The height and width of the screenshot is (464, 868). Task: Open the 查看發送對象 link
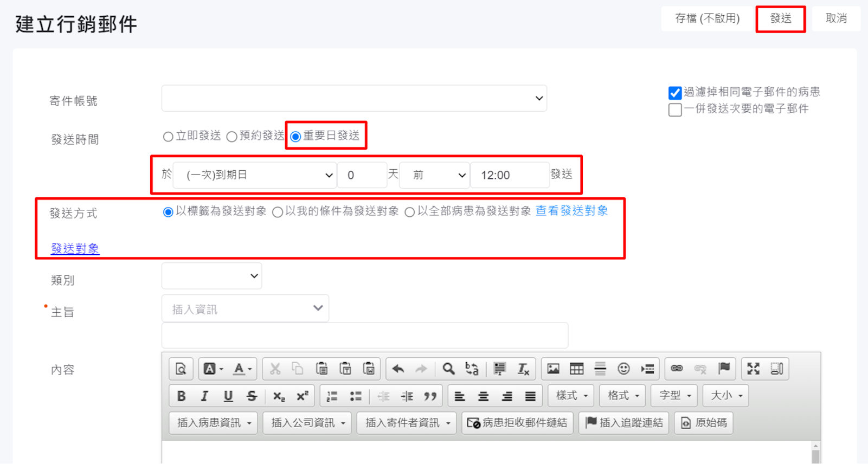pyautogui.click(x=571, y=211)
